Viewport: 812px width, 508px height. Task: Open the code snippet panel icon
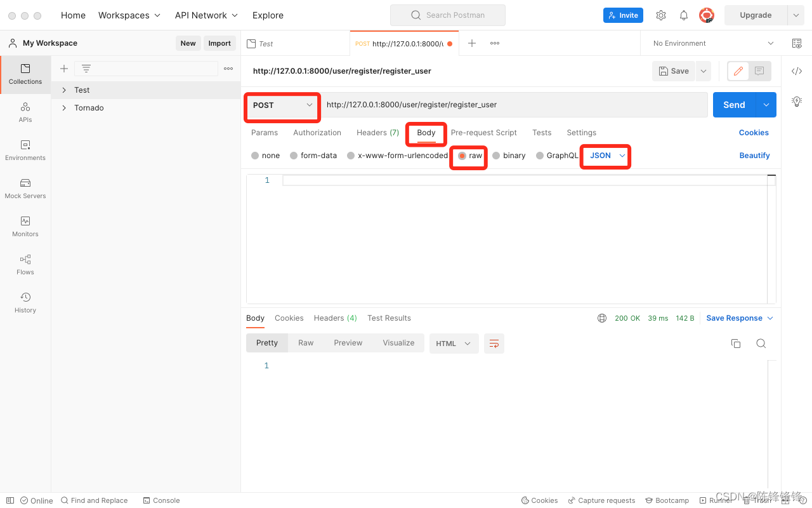coord(797,71)
